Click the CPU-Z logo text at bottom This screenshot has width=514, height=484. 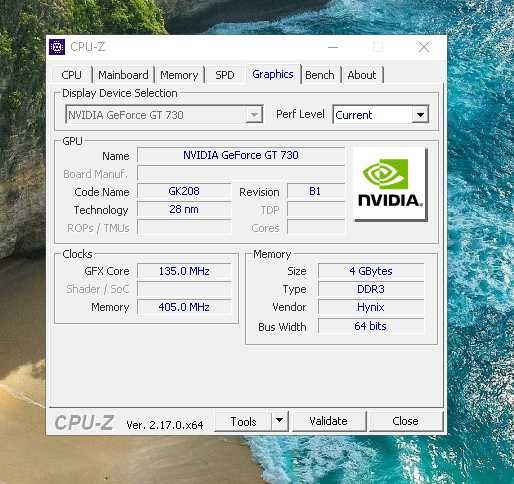pyautogui.click(x=84, y=423)
